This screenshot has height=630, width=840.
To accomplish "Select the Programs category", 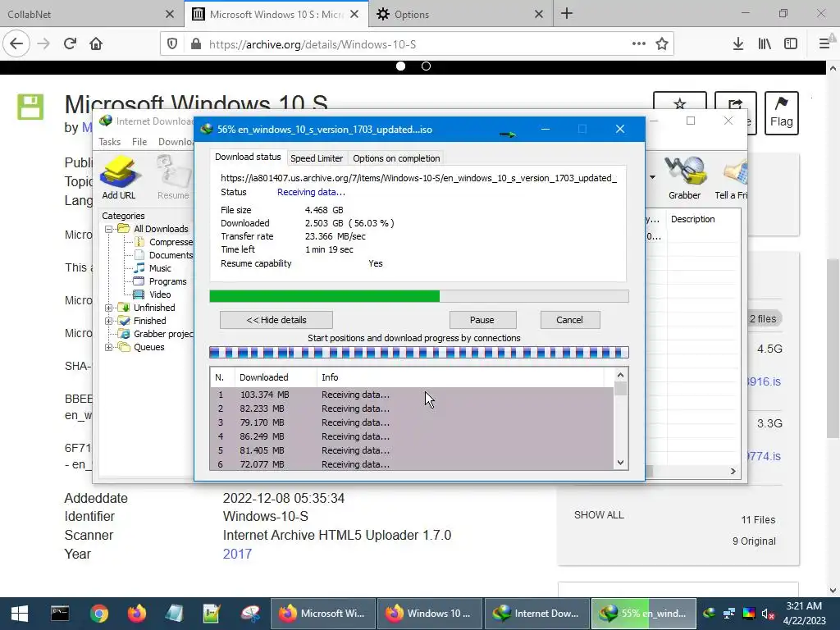I will [167, 282].
